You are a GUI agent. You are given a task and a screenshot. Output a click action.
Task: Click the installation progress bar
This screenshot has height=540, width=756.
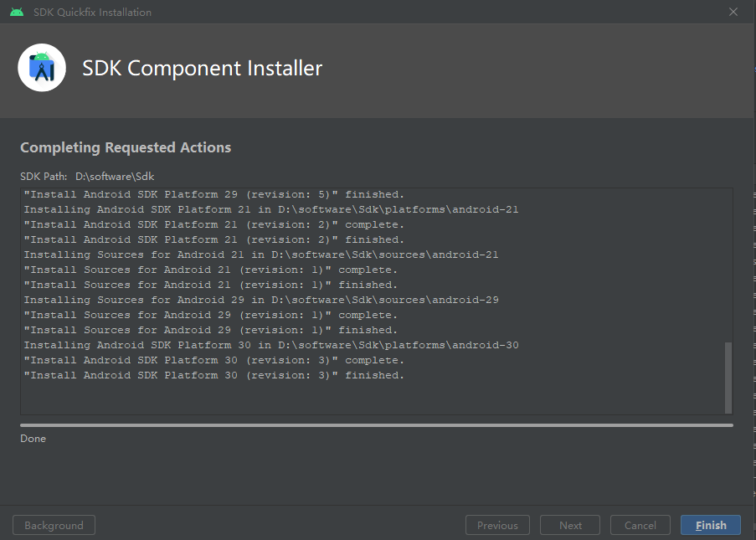click(377, 425)
